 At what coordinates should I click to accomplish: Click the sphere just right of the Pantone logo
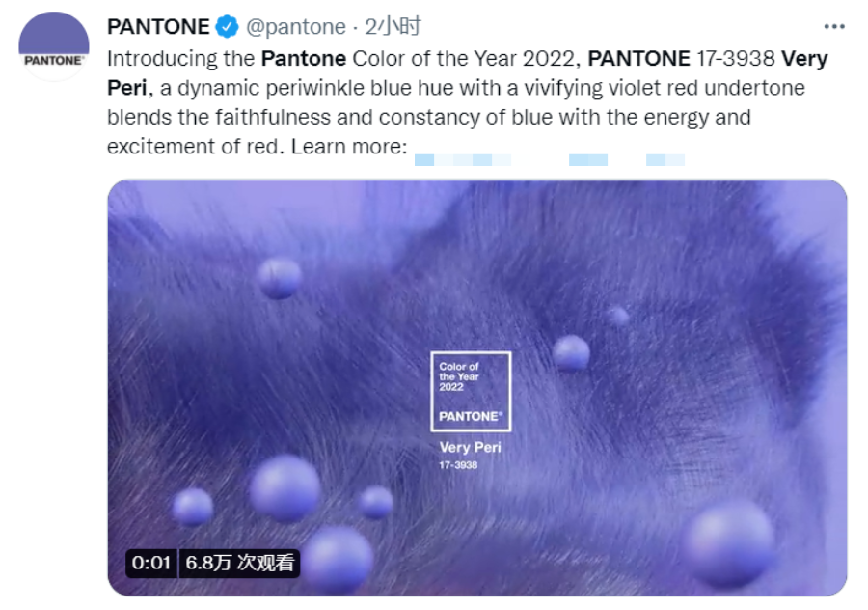(571, 353)
